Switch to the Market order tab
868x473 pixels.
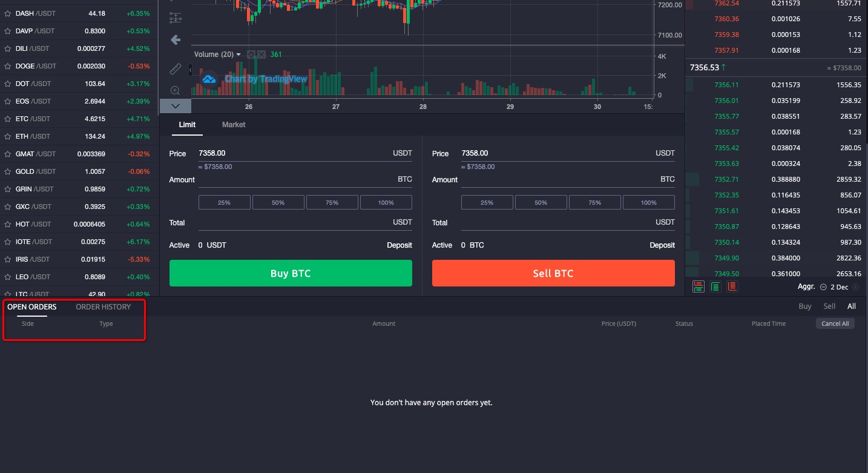pos(234,125)
